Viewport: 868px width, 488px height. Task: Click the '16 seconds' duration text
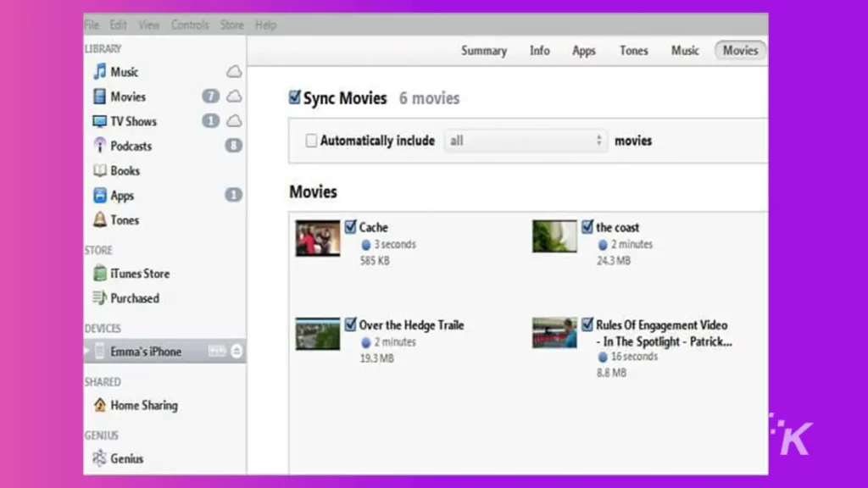tap(634, 357)
